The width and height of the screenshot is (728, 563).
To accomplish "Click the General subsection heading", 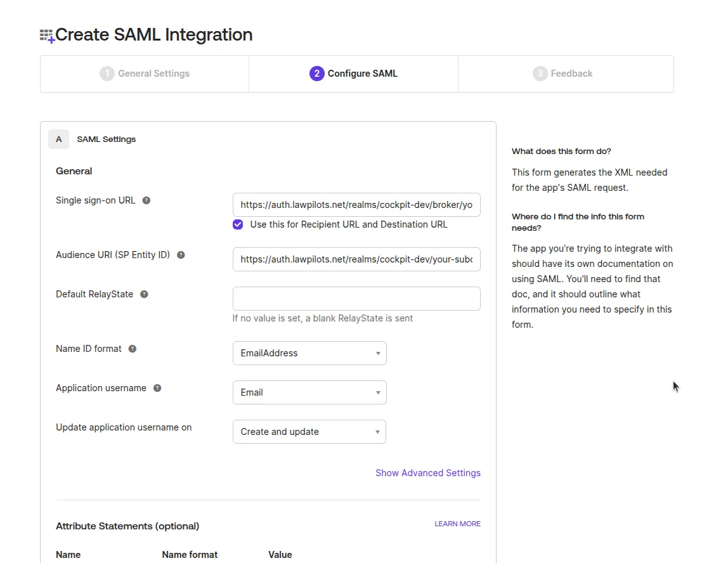I will tap(74, 171).
